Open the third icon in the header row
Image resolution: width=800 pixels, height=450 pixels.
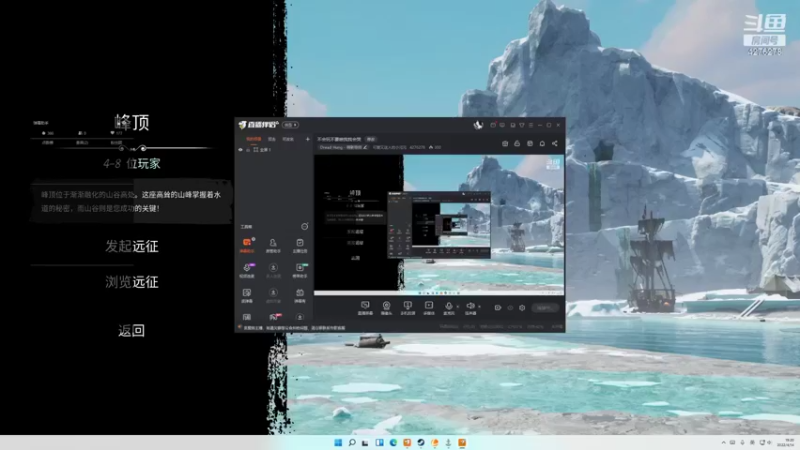(530, 144)
